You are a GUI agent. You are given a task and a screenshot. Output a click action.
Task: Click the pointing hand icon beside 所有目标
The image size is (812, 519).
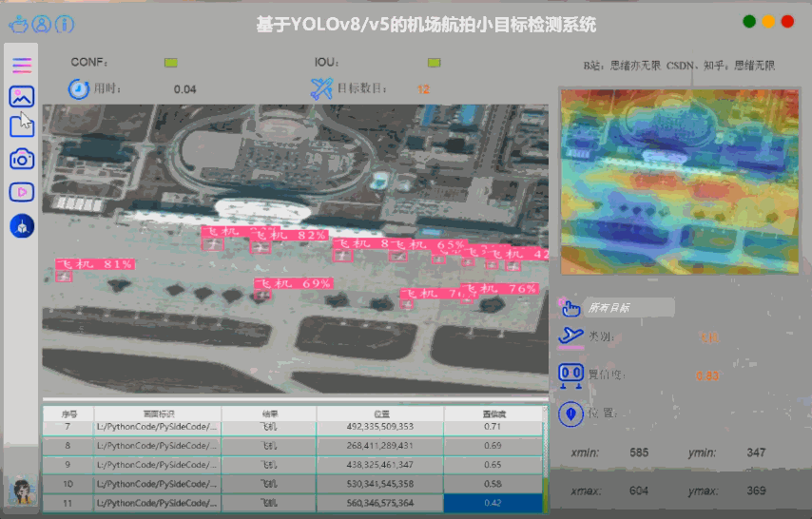coord(570,308)
